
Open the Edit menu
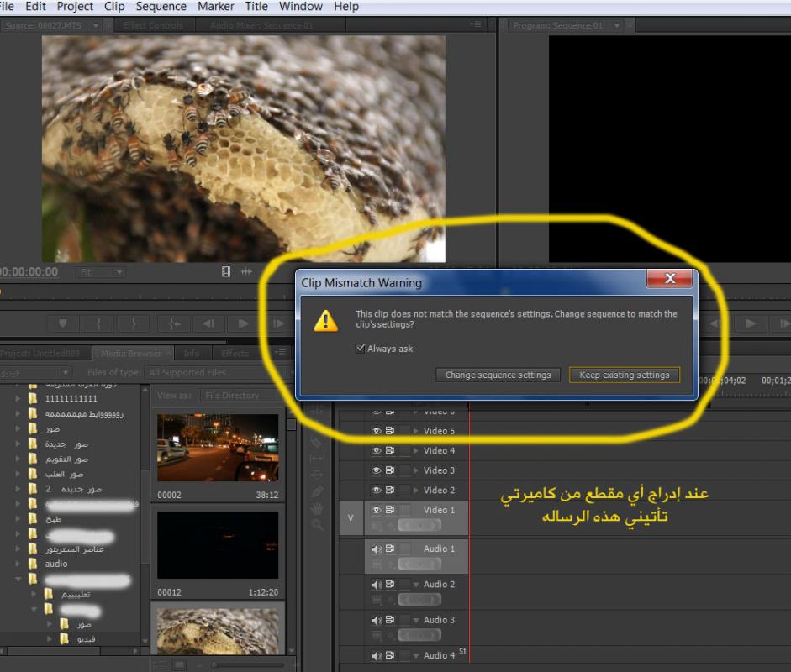click(35, 7)
